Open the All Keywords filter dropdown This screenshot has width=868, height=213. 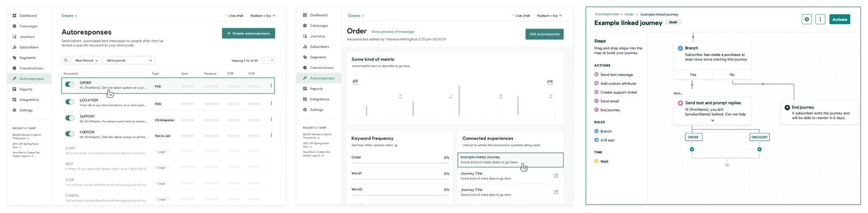pos(129,60)
